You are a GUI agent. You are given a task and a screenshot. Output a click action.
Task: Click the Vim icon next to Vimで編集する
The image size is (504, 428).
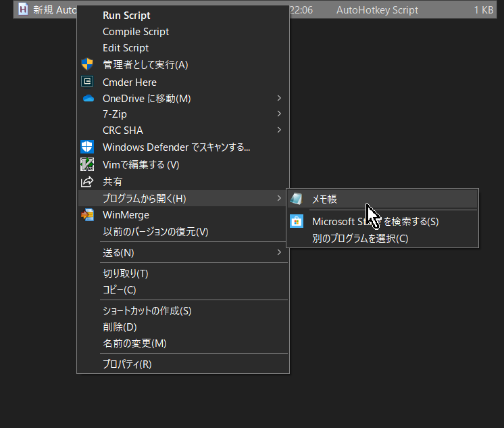87,164
